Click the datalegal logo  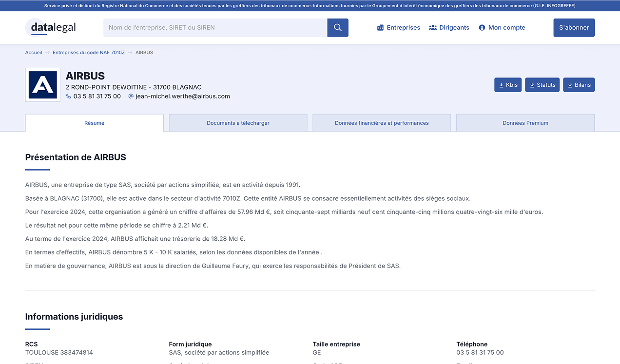click(x=50, y=27)
